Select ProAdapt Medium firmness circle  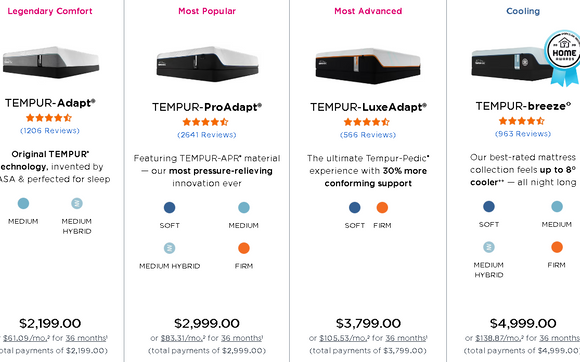point(244,207)
